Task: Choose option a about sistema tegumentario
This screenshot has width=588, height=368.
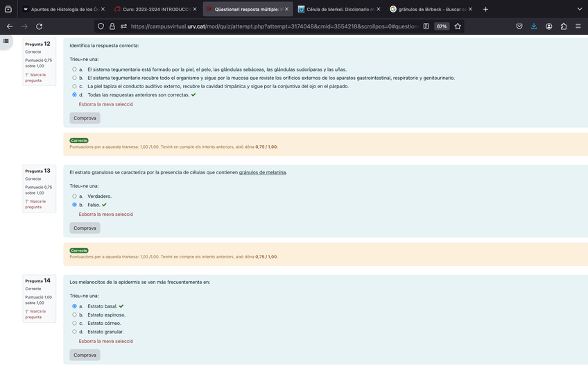Action: (x=75, y=69)
